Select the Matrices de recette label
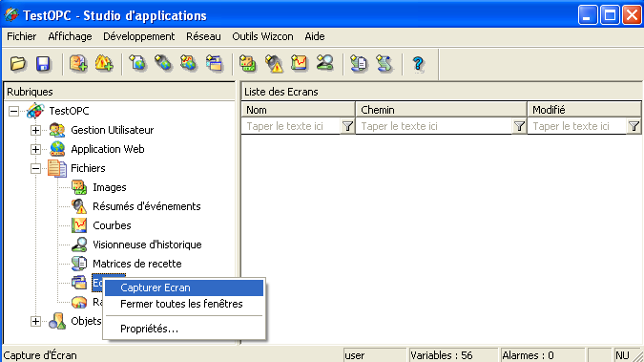This screenshot has height=362, width=644. click(137, 264)
